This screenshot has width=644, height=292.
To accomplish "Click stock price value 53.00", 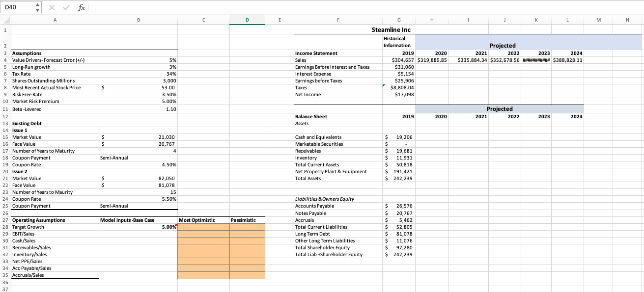I will 168,87.
